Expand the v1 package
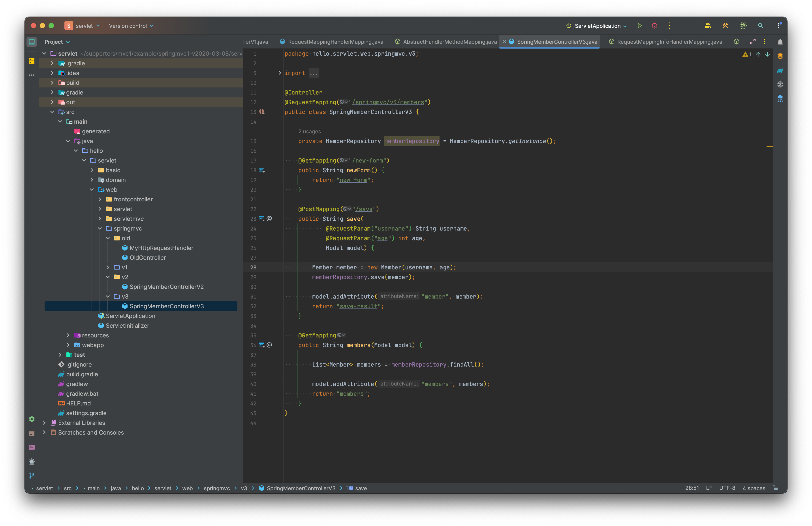812x526 pixels. pyautogui.click(x=108, y=267)
